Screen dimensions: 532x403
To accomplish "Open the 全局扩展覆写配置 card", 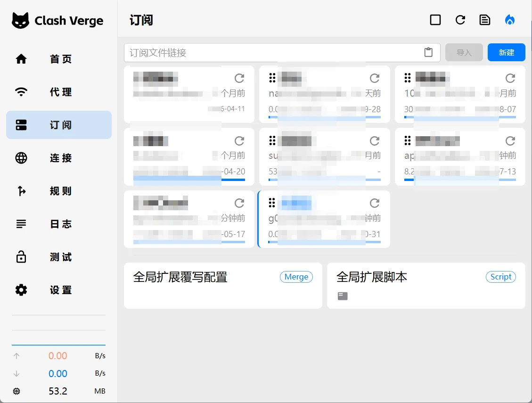I will coord(223,286).
